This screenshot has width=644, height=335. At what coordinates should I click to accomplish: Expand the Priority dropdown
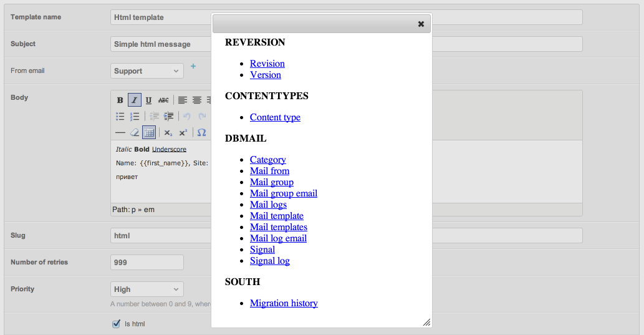tap(147, 289)
